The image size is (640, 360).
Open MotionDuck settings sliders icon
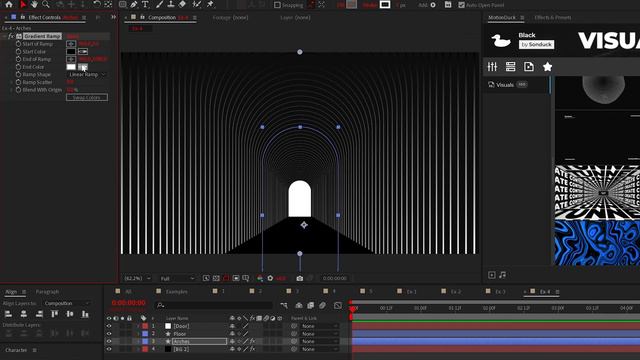pyautogui.click(x=492, y=67)
